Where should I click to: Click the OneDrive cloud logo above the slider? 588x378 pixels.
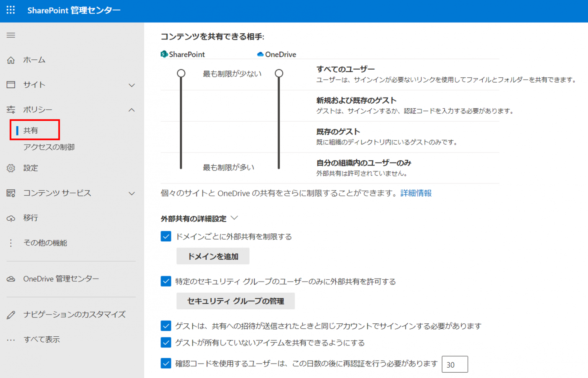point(260,54)
